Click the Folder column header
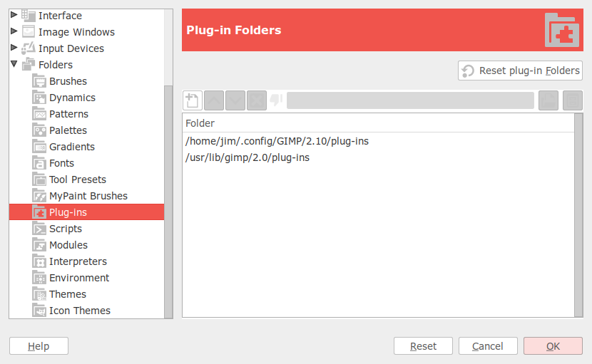The height and width of the screenshot is (364, 592). tap(378, 123)
